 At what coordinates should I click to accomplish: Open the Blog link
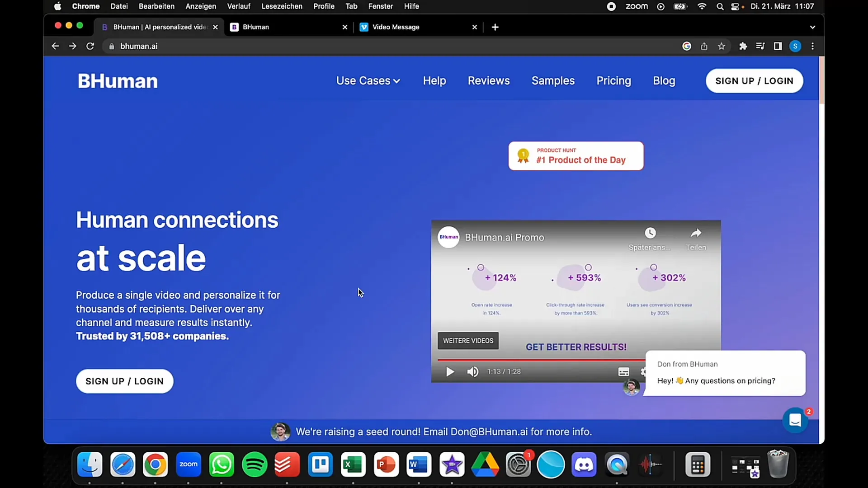664,81
